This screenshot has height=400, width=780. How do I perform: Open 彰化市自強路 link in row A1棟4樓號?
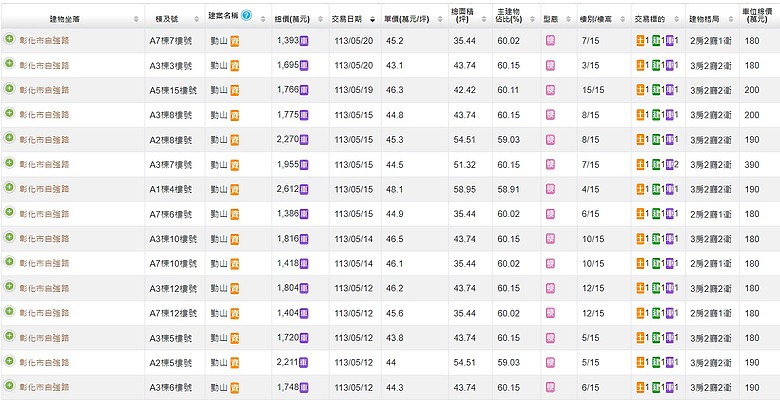[44, 190]
